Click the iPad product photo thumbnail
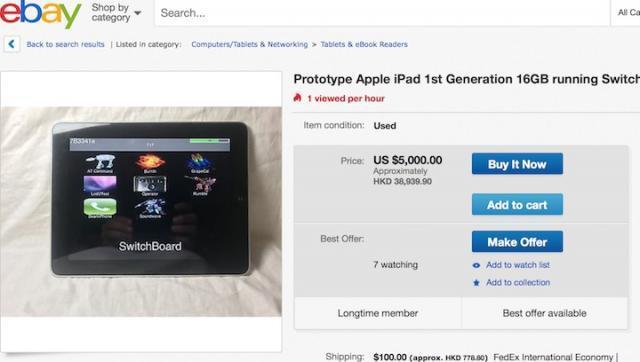Screen dimensions: 640x362 tap(141, 211)
